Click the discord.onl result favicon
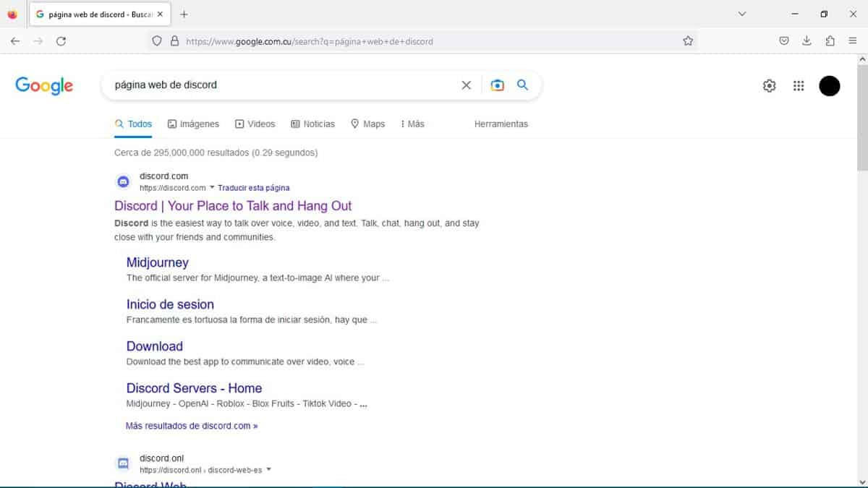The image size is (868, 488). [x=123, y=463]
